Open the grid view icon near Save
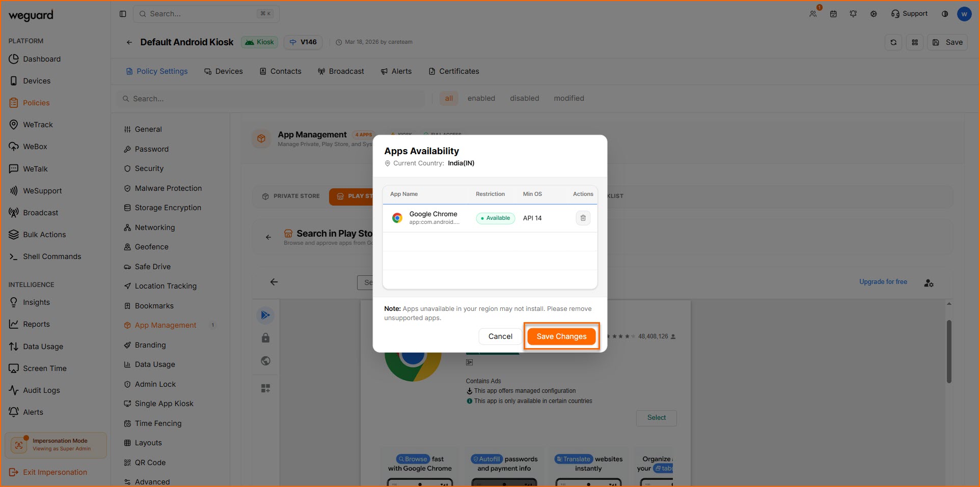The height and width of the screenshot is (487, 980). pyautogui.click(x=915, y=42)
